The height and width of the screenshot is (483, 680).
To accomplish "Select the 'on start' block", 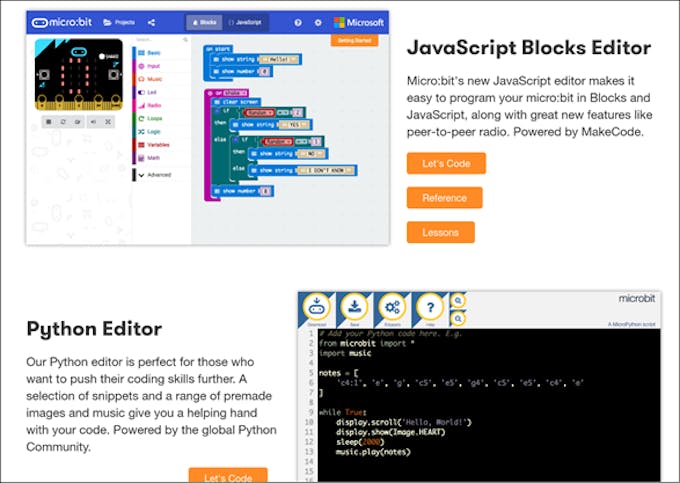I will pyautogui.click(x=219, y=49).
